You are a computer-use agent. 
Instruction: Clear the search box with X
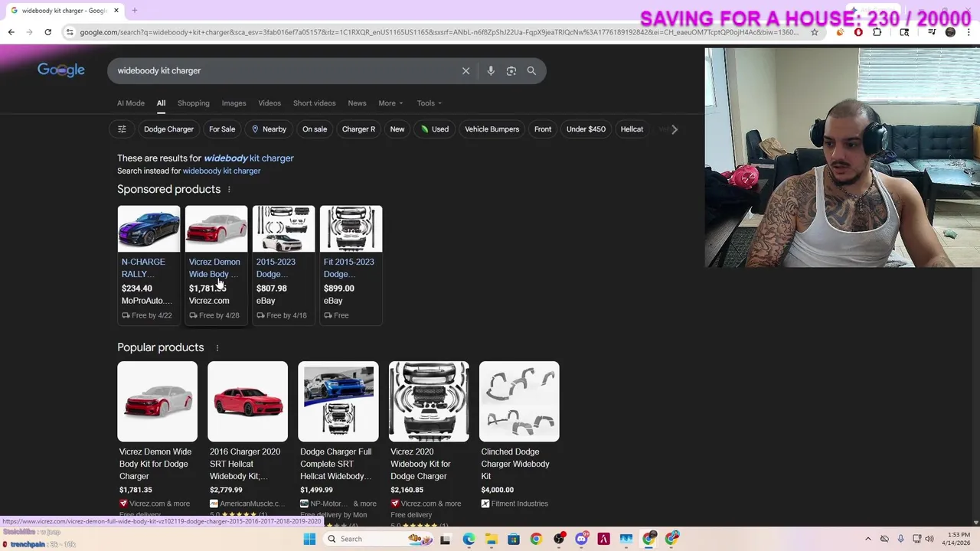pyautogui.click(x=465, y=70)
